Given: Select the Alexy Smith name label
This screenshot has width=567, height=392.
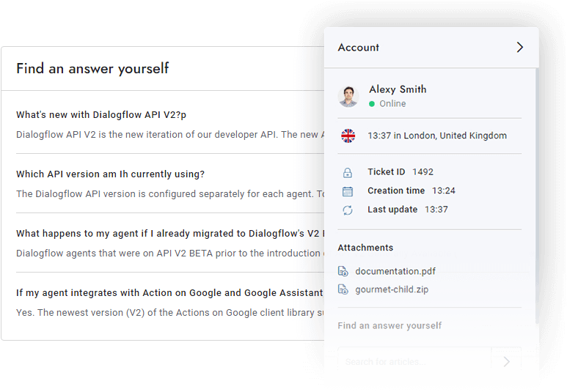Looking at the screenshot, I should 398,89.
